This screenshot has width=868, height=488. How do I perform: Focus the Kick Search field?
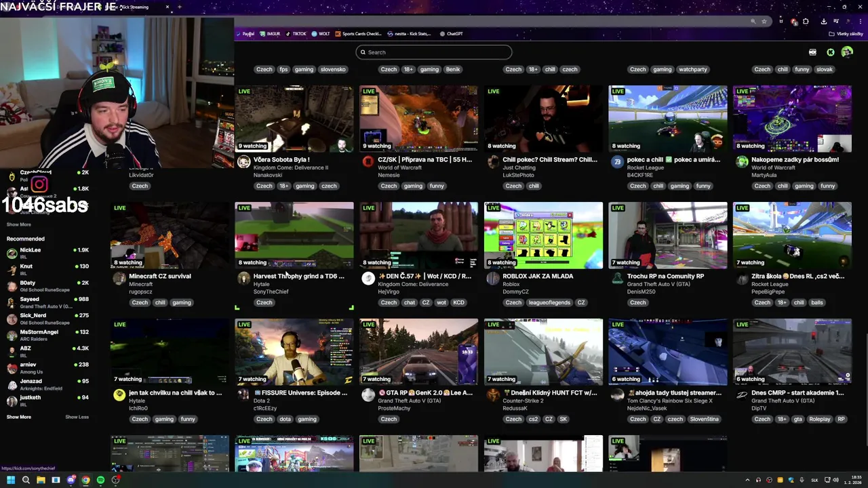434,52
